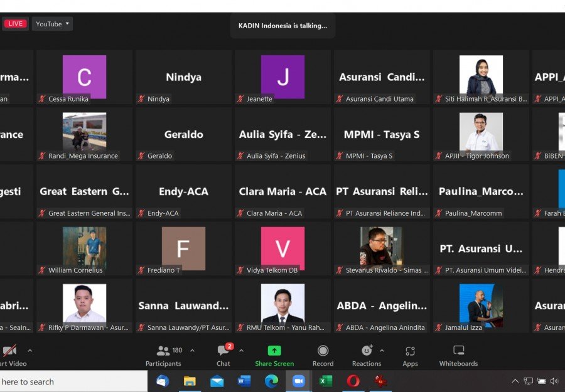This screenshot has height=392, width=565.
Task: Open Excel from taskbar
Action: [x=326, y=381]
